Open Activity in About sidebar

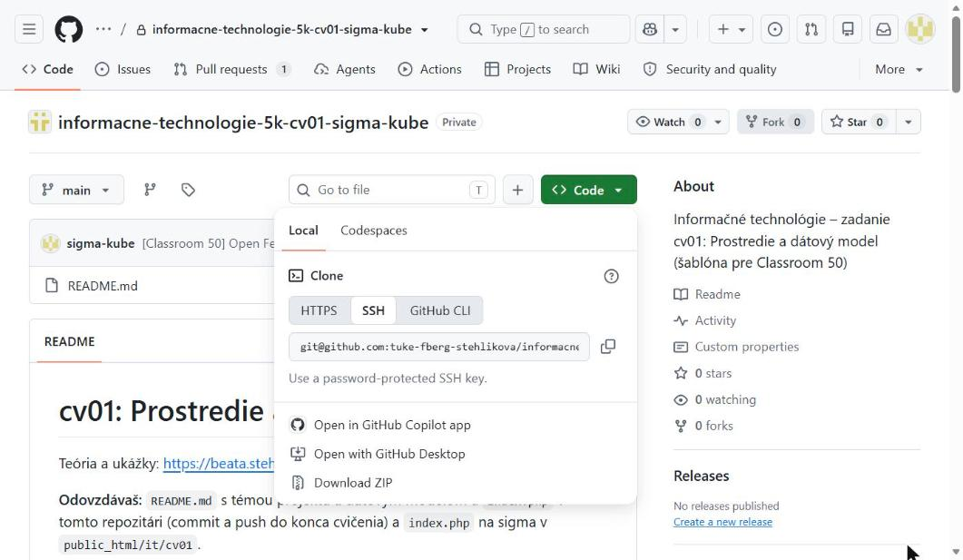[x=705, y=320]
